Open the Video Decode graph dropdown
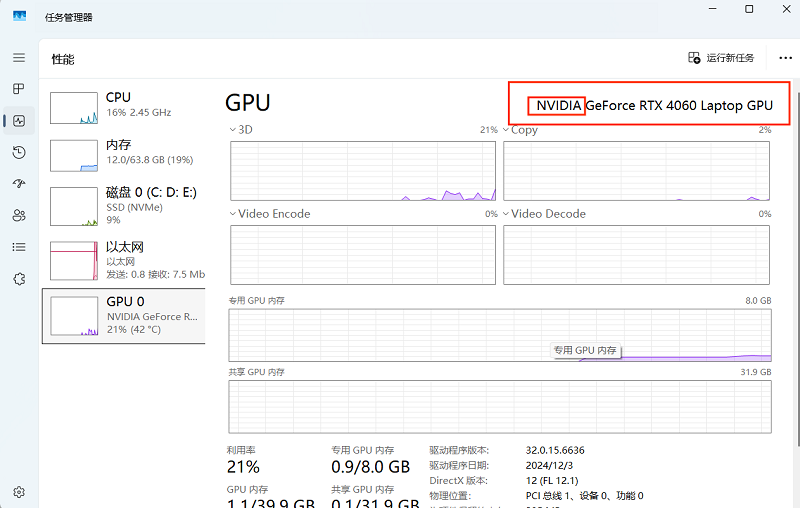Screen dimensions: 800x508 [x=506, y=214]
